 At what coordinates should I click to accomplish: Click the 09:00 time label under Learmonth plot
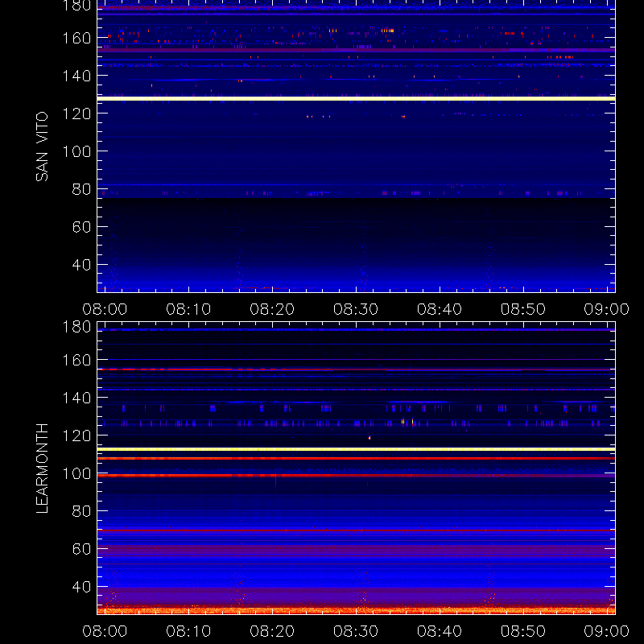click(607, 631)
